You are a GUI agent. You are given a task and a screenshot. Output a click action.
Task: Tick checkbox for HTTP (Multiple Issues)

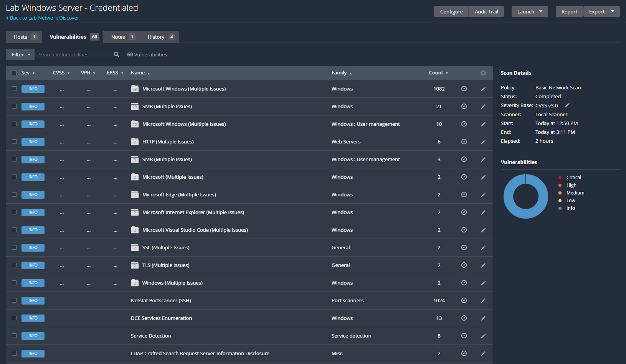(x=14, y=142)
